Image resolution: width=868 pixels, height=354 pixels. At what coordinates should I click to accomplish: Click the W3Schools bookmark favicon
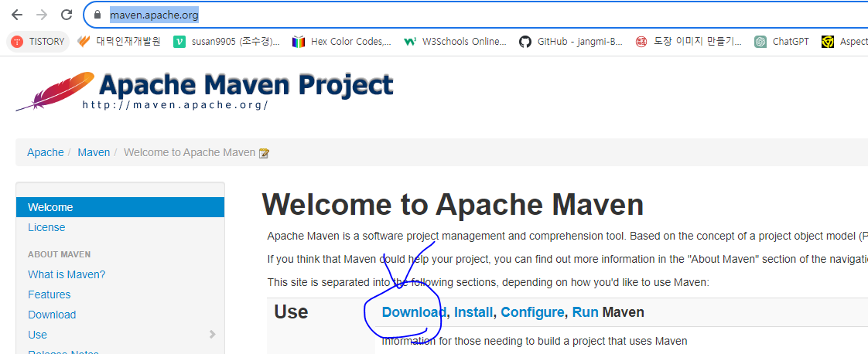(x=410, y=42)
